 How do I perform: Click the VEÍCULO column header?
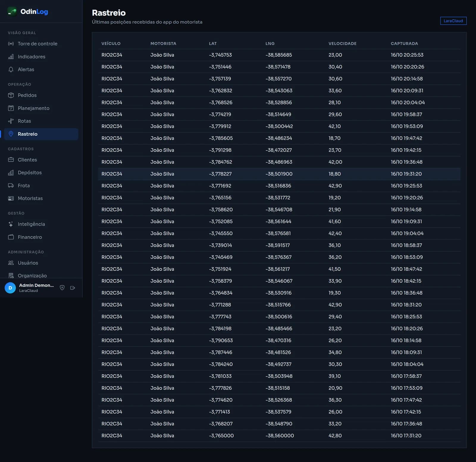pyautogui.click(x=111, y=43)
